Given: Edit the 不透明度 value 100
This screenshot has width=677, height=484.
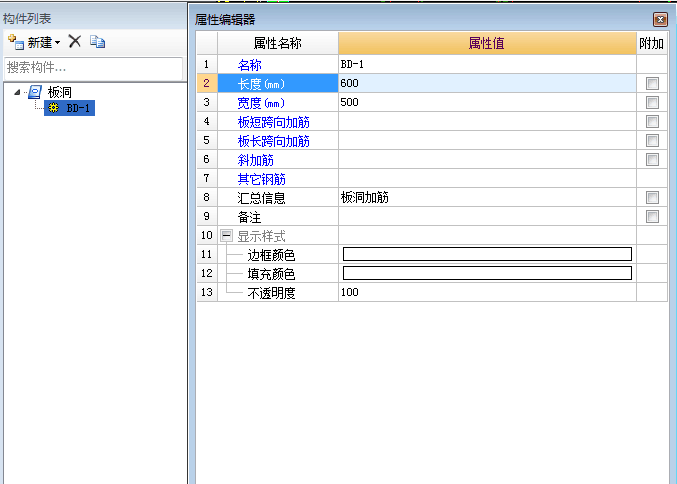Looking at the screenshot, I should tap(487, 292).
